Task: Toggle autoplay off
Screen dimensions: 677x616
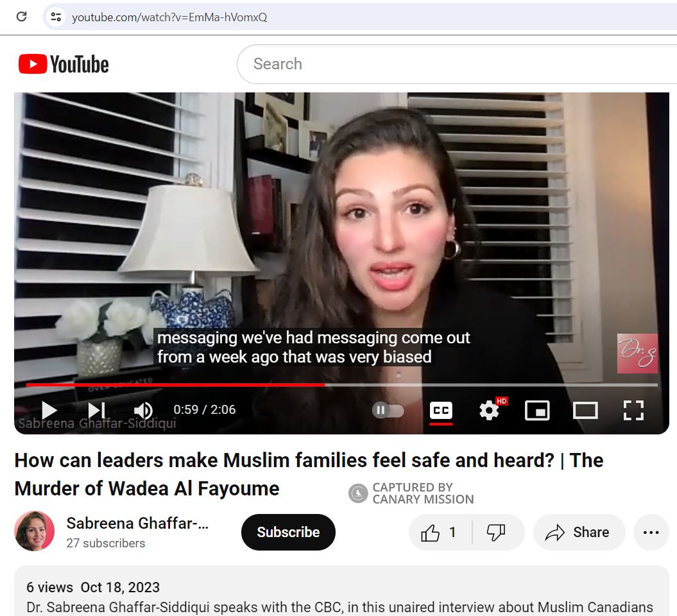Action: coord(388,411)
